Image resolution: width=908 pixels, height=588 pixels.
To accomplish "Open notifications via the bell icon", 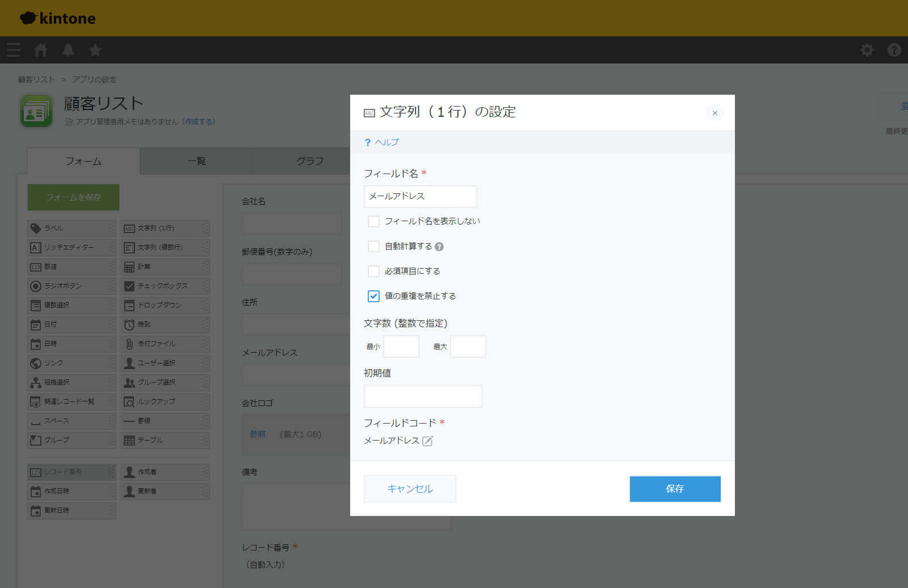I will 68,50.
